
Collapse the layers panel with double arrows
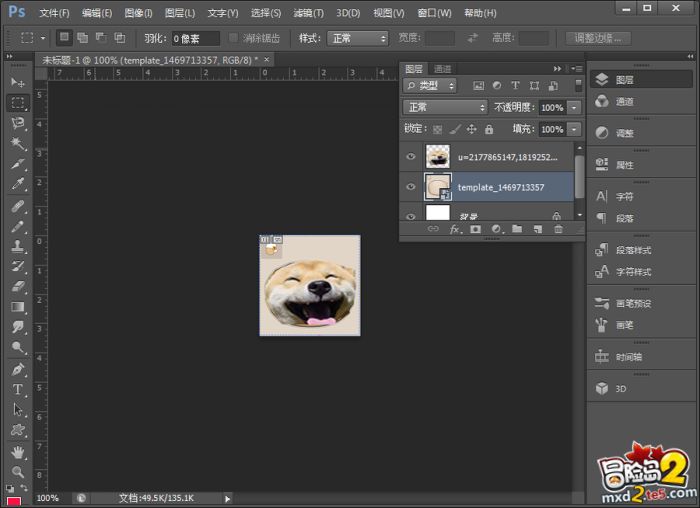[x=557, y=69]
